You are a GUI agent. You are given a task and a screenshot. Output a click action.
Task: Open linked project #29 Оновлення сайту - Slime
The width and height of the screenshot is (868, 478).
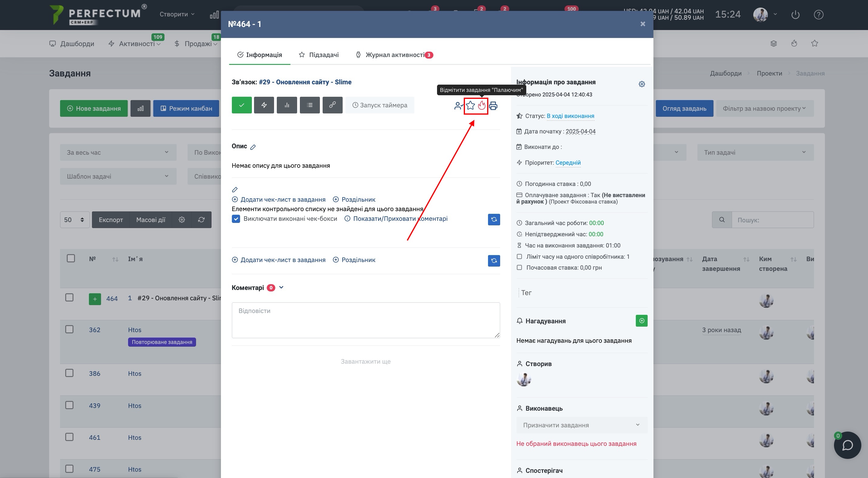(305, 82)
